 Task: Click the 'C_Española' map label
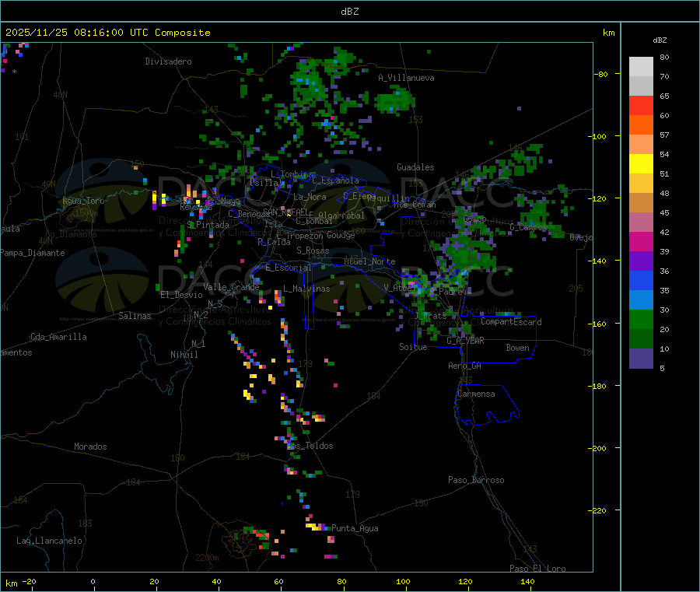click(335, 180)
